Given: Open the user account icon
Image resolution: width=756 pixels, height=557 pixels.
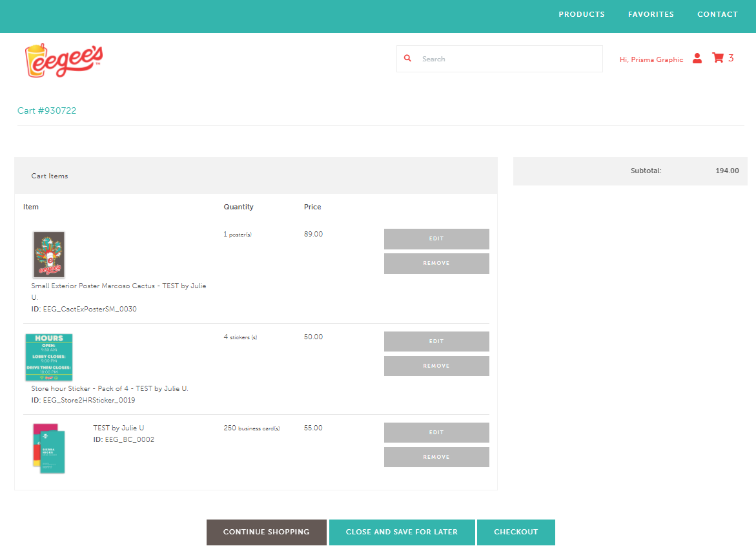Looking at the screenshot, I should pos(697,58).
